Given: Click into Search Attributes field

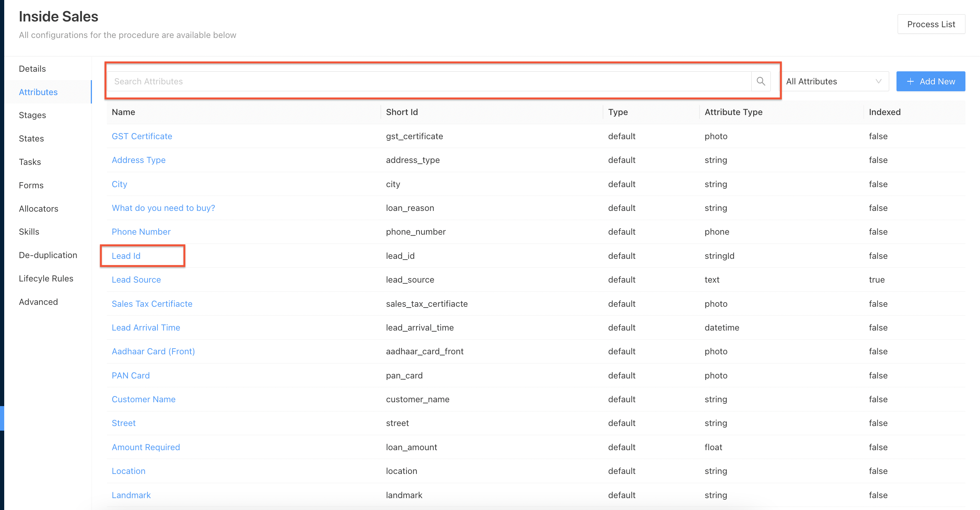Looking at the screenshot, I should pos(428,81).
